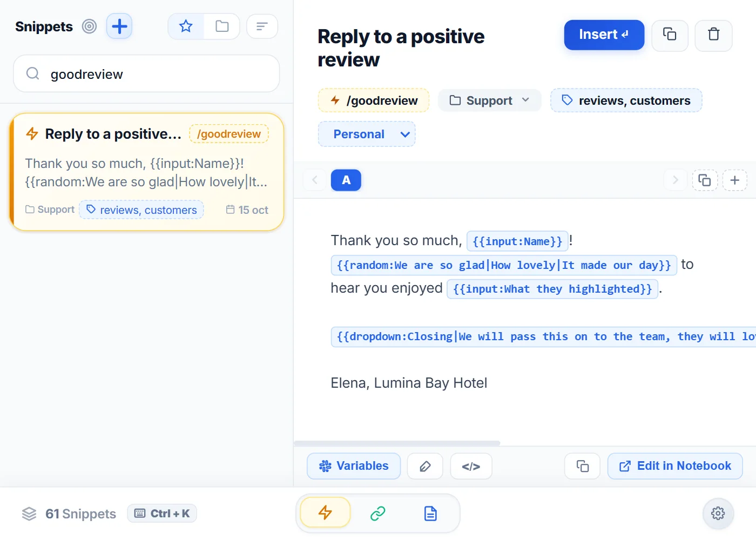The image size is (756, 540).
Task: Add a new variant with plus
Action: 734,180
